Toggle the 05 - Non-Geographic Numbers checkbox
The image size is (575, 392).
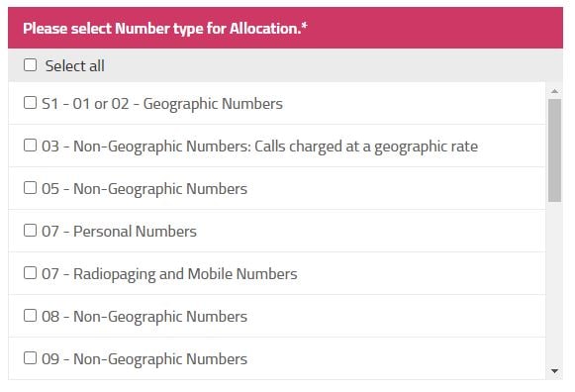pyautogui.click(x=30, y=188)
